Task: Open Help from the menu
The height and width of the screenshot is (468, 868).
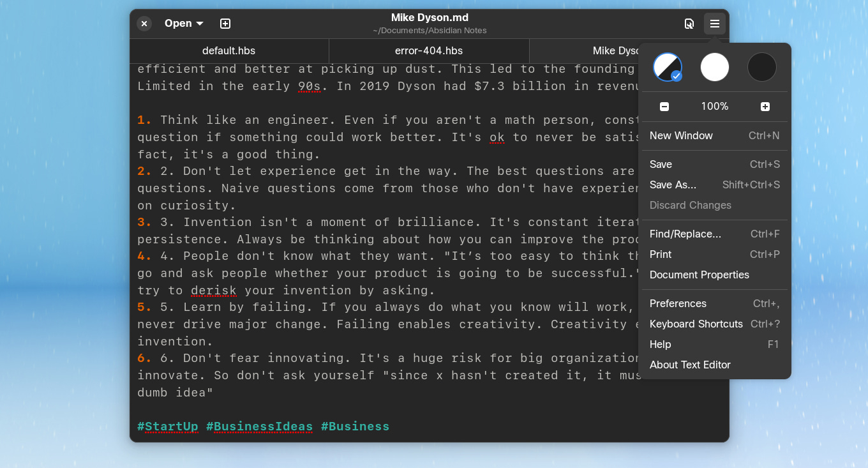Action: tap(715, 344)
